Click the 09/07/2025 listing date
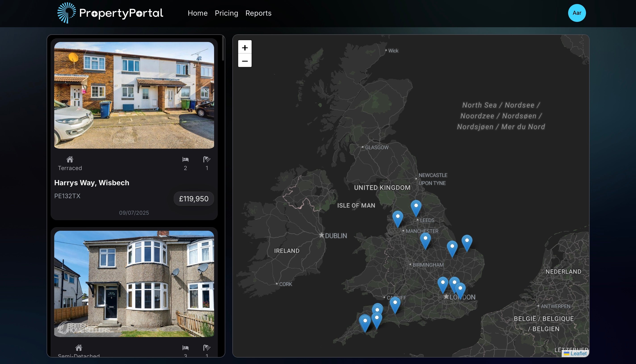Viewport: 636px width, 364px height. pyautogui.click(x=134, y=213)
